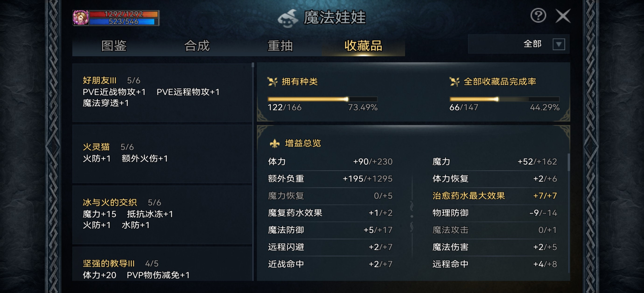Select the 坚强的教导III collection entry
The height and width of the screenshot is (293, 644).
pos(162,269)
